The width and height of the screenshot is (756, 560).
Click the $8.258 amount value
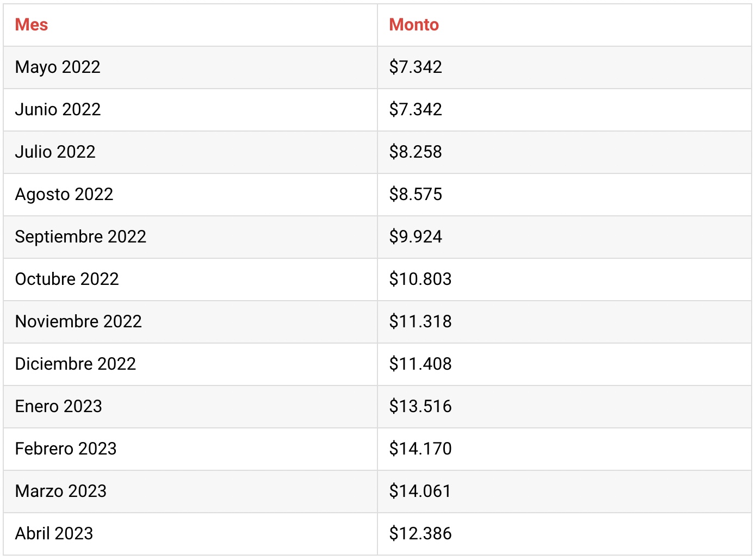pos(416,152)
